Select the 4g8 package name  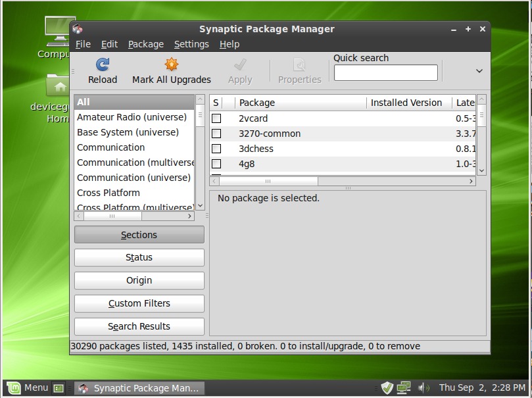pyautogui.click(x=247, y=164)
